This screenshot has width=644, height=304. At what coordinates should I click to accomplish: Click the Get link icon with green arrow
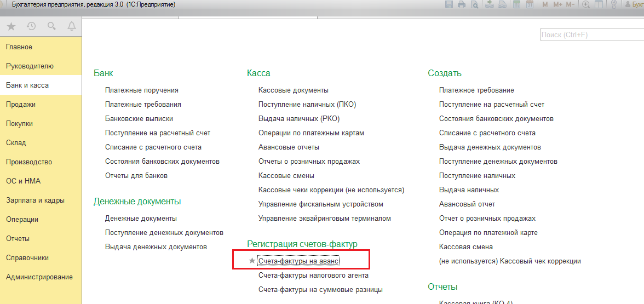coord(490,5)
